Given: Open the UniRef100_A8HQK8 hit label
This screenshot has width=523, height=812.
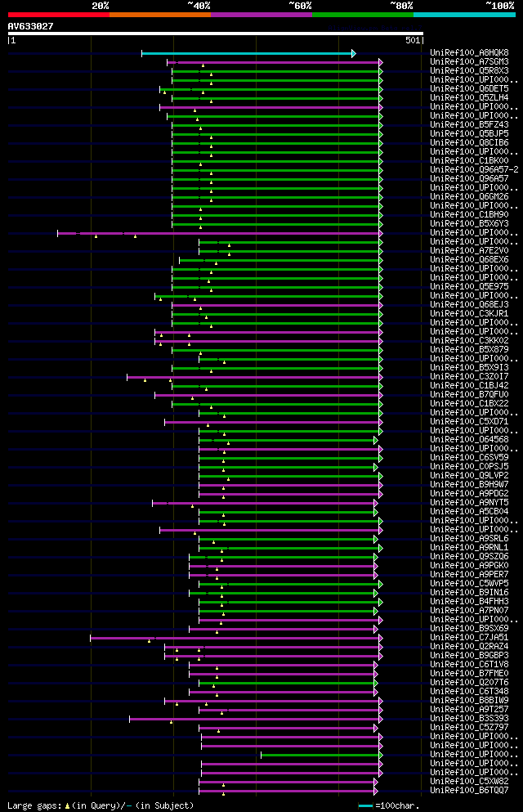Looking at the screenshot, I should point(469,53).
